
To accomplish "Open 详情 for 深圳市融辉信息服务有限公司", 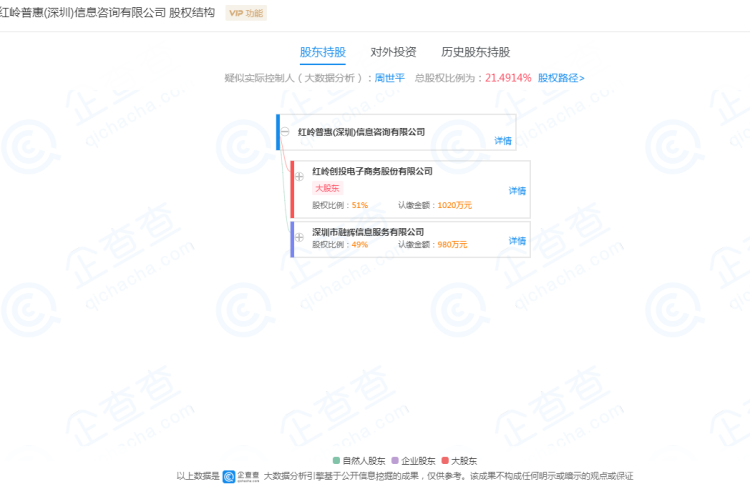I will 517,241.
